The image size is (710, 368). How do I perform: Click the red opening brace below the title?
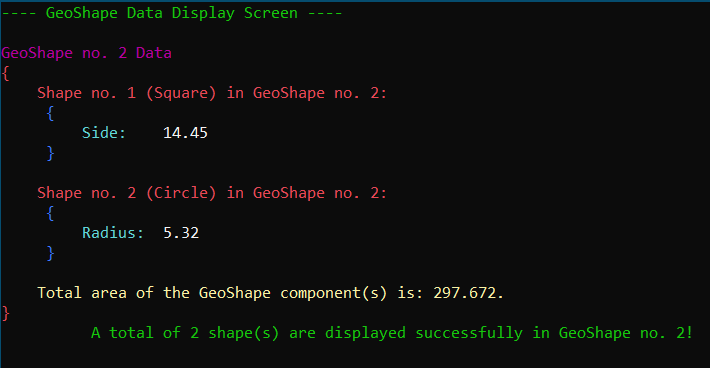pos(5,73)
